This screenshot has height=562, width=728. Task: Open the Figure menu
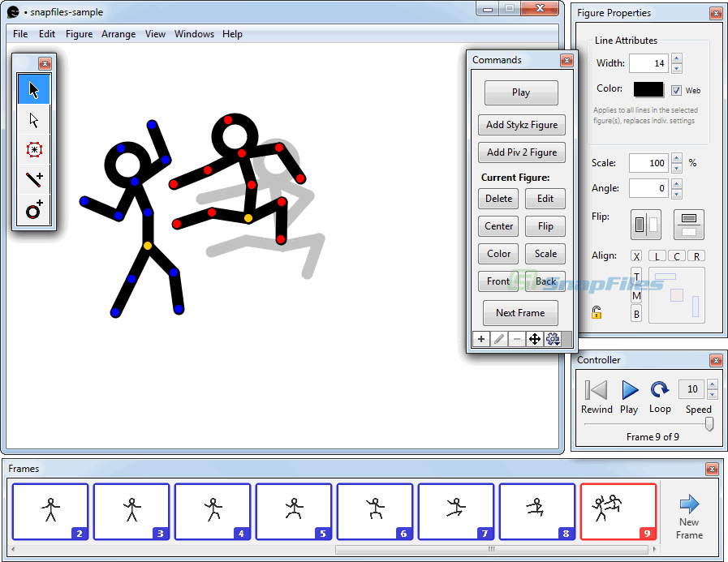click(x=79, y=34)
